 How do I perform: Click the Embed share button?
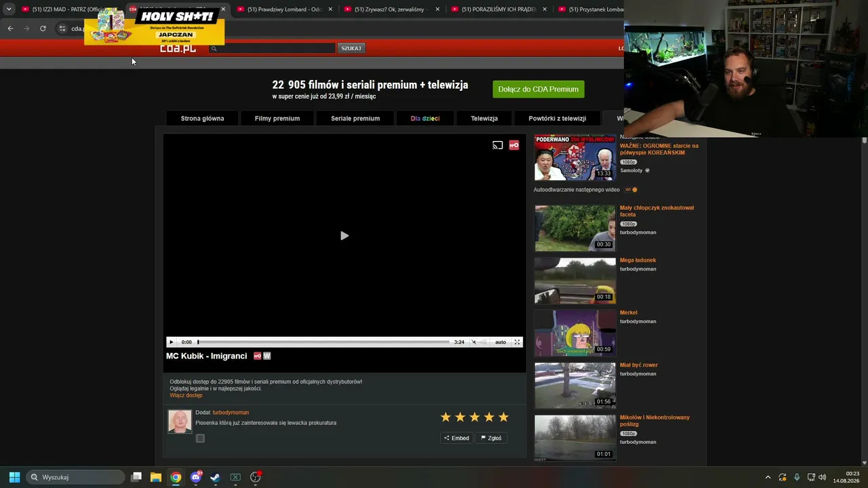[456, 438]
